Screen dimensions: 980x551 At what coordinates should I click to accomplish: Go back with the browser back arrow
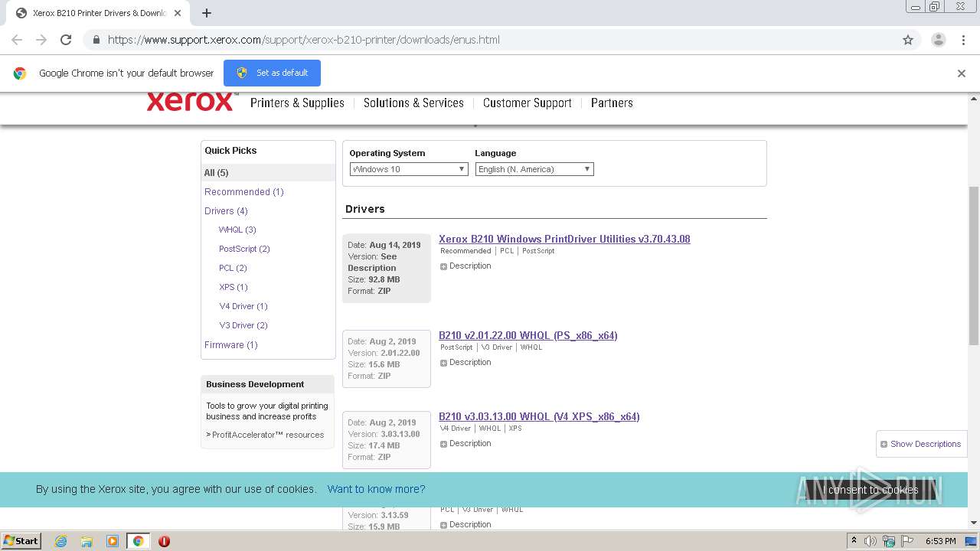click(17, 40)
